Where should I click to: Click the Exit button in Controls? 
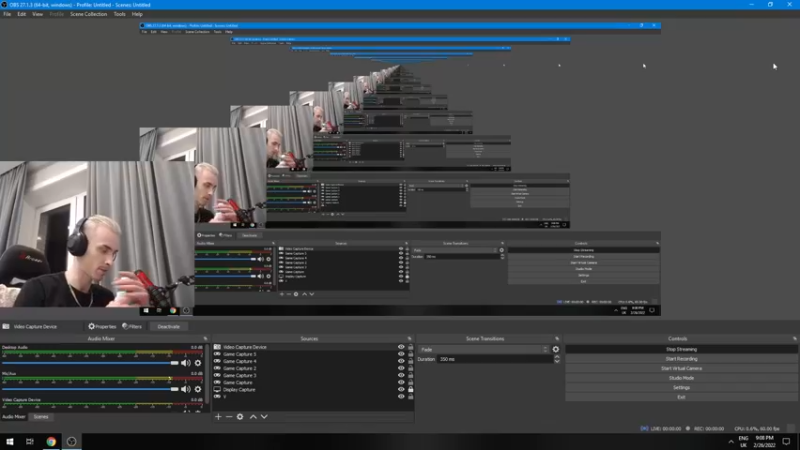[x=681, y=397]
